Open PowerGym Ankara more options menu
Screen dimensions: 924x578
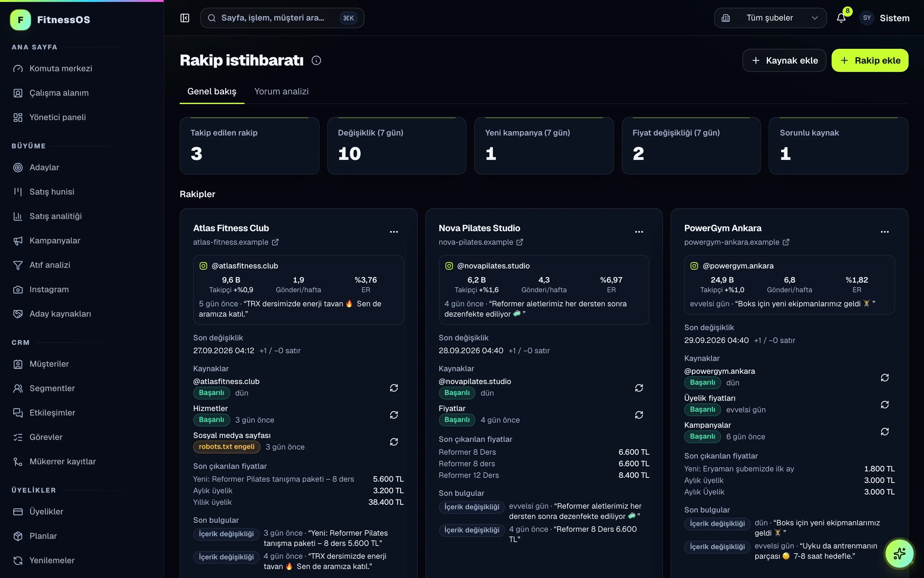[x=884, y=232]
